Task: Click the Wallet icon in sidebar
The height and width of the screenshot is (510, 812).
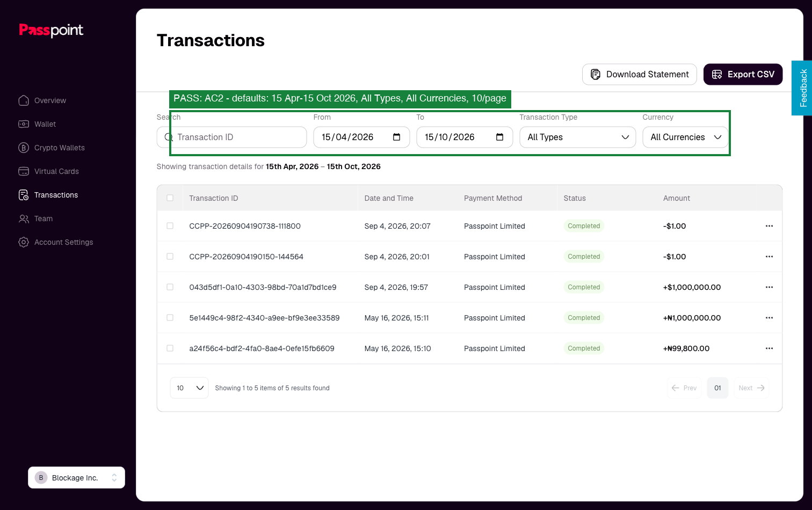Action: 24,124
